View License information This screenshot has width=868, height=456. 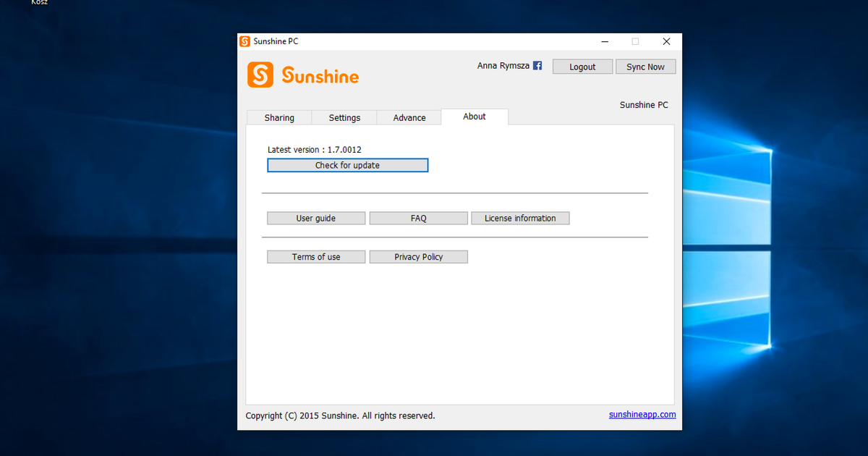point(520,218)
